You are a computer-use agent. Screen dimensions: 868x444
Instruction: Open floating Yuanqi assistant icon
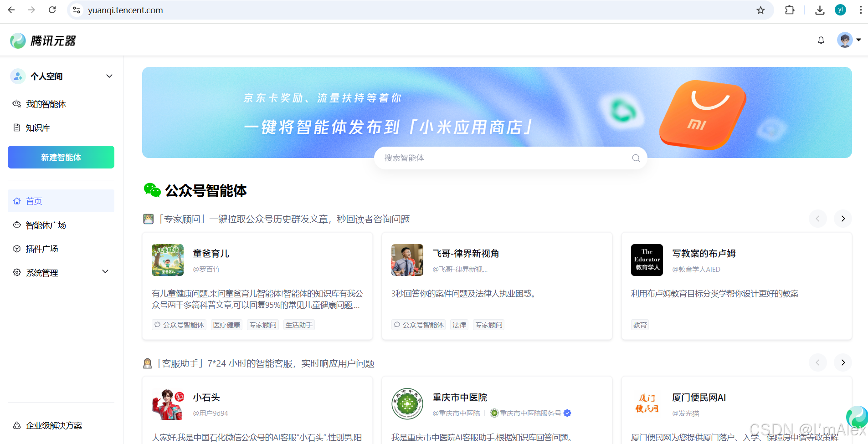pyautogui.click(x=857, y=417)
